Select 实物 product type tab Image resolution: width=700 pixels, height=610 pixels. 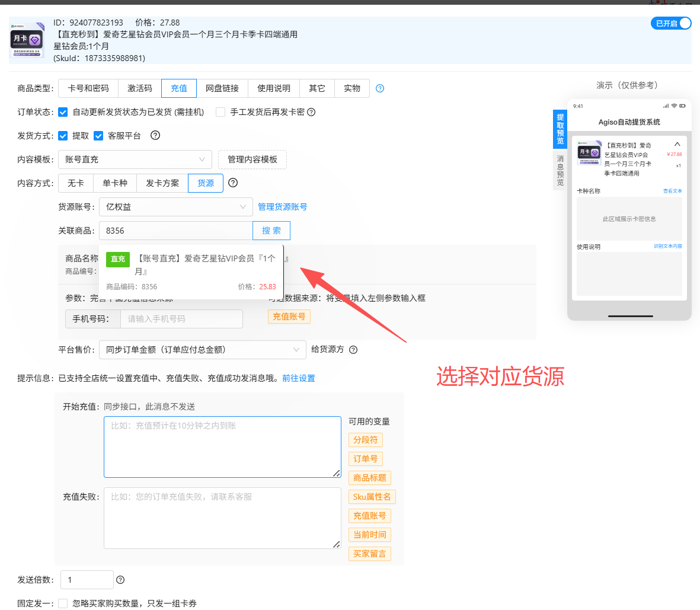(352, 88)
